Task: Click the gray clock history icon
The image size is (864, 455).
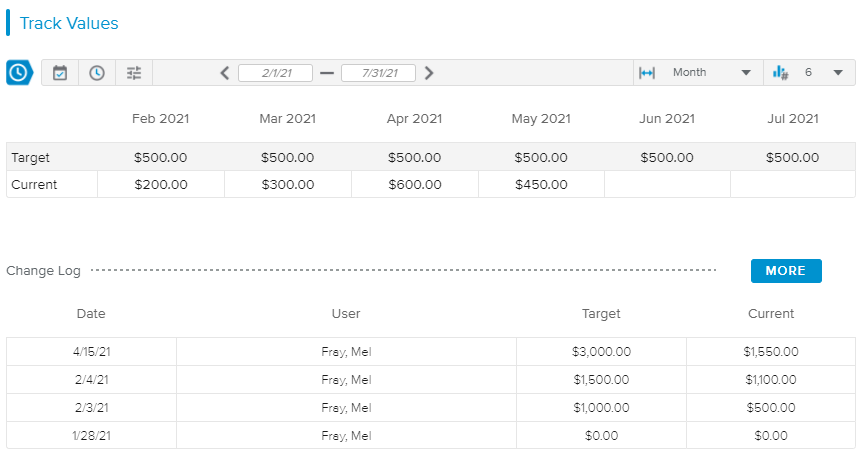Action: click(x=97, y=73)
